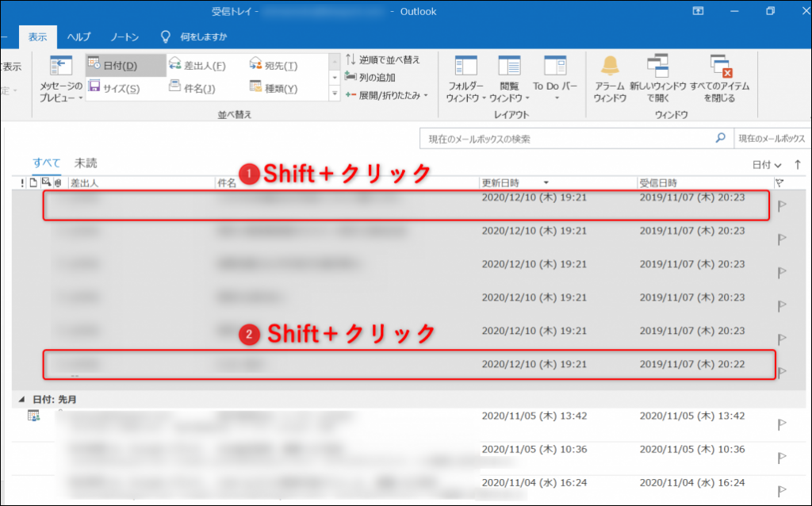Image resolution: width=812 pixels, height=506 pixels.
Task: Collapse the 日付: 先月 group
Action: [x=21, y=399]
